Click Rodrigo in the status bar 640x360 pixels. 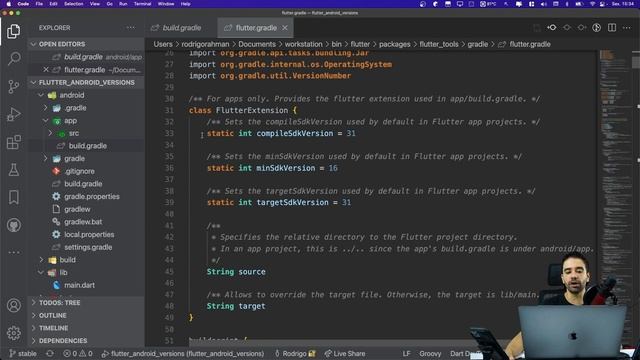point(295,353)
